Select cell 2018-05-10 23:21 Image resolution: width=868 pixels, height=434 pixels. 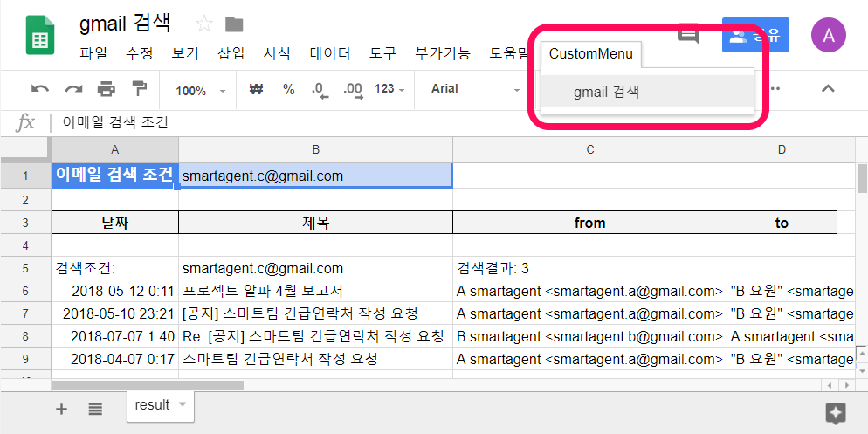point(115,313)
